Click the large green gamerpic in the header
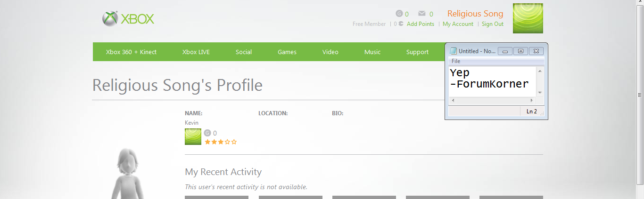 (528, 18)
